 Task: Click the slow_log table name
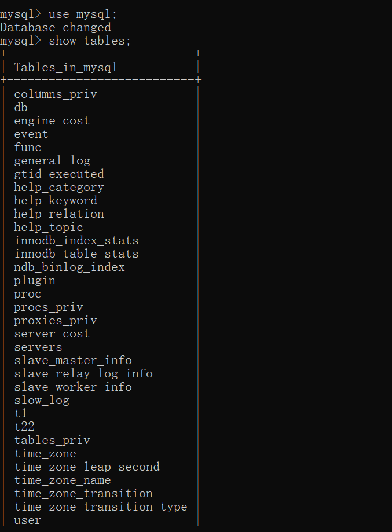point(41,400)
